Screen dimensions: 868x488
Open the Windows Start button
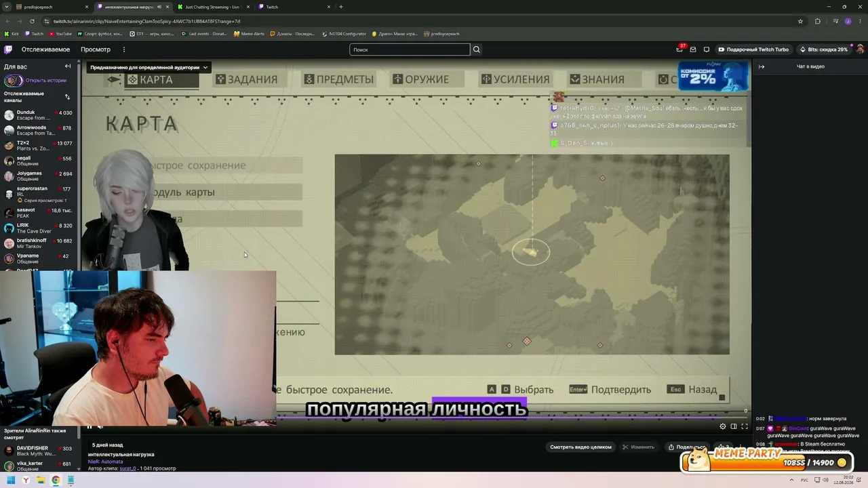11,481
